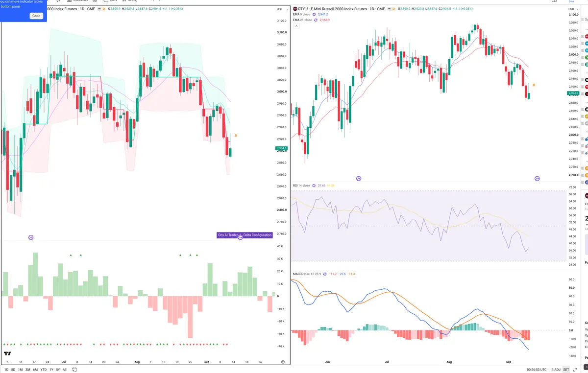Click the 3,120.0 label on left price axis
588x373 pixels.
click(281, 21)
